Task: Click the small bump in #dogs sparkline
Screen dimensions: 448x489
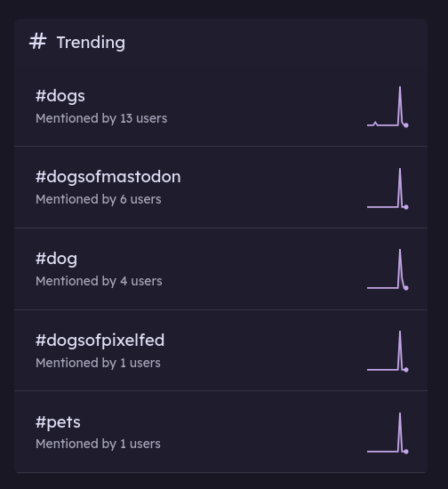Action: click(x=375, y=124)
